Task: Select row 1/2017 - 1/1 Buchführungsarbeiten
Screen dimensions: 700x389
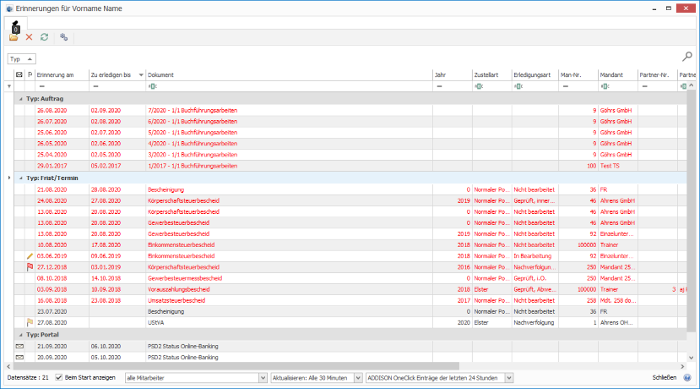Action: 350,166
